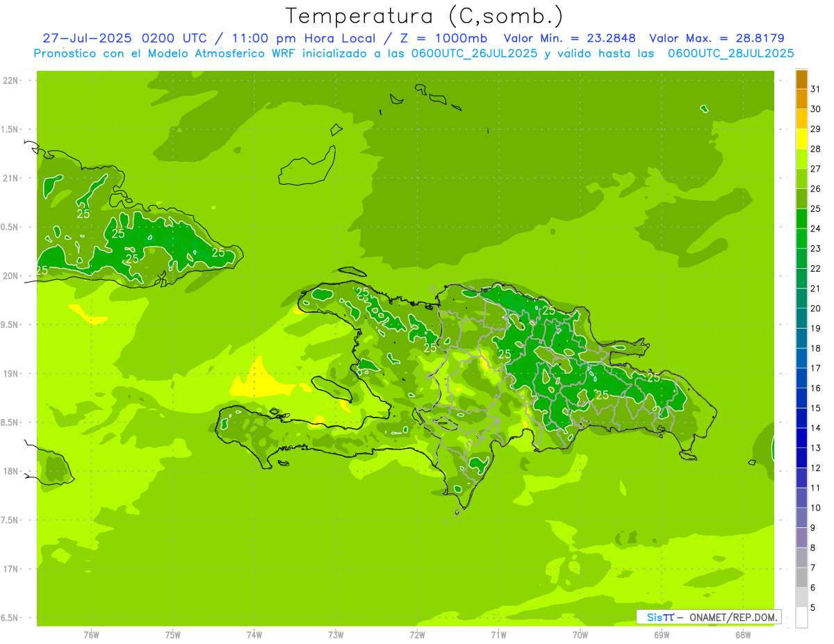The width and height of the screenshot is (834, 644).
Task: Click the "73W" longitude label
Action: pos(336,635)
